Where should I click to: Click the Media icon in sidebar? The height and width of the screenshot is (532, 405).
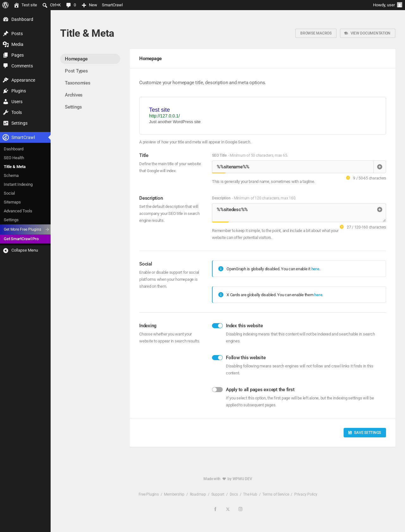6,44
